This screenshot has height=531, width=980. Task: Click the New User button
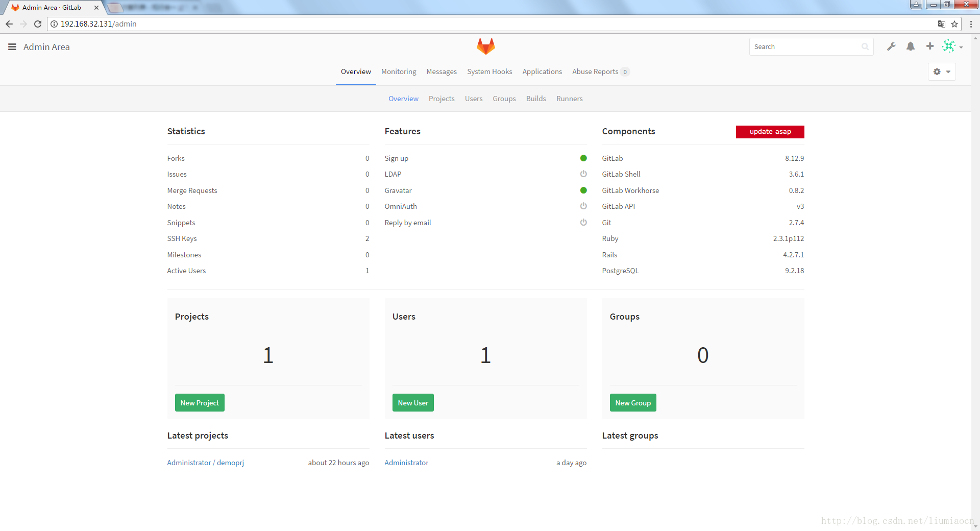coord(413,403)
